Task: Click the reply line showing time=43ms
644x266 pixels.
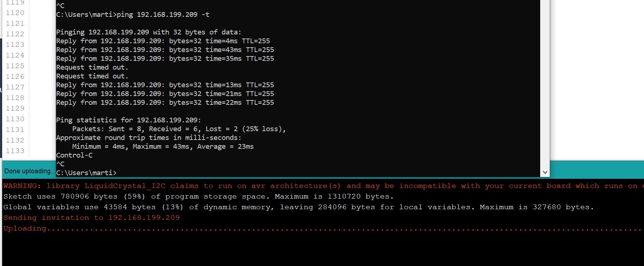Action: pyautogui.click(x=165, y=50)
